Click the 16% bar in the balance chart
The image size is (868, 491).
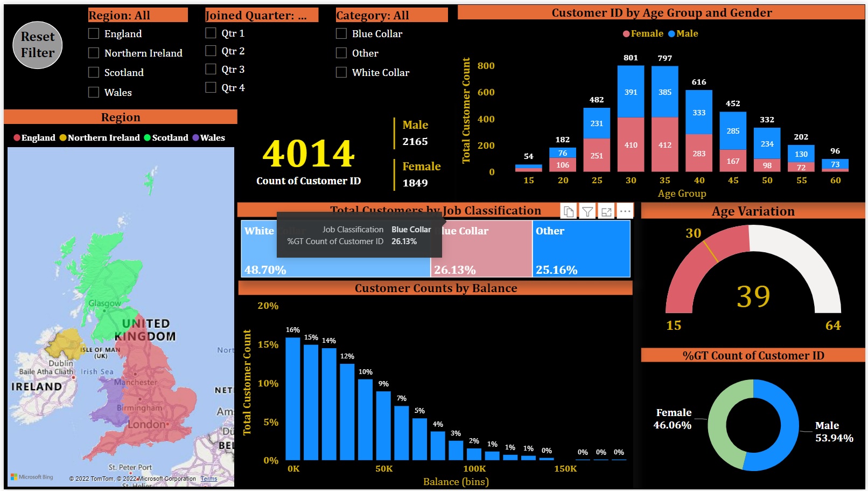(293, 399)
